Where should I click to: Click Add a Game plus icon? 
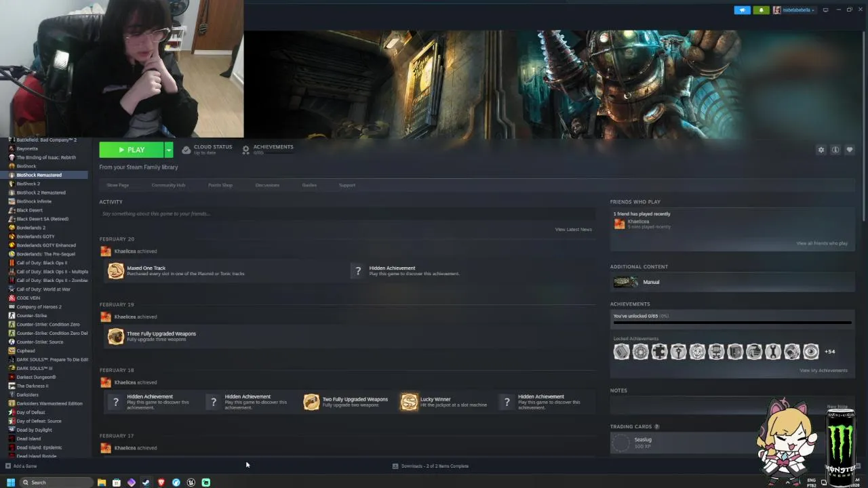point(8,466)
